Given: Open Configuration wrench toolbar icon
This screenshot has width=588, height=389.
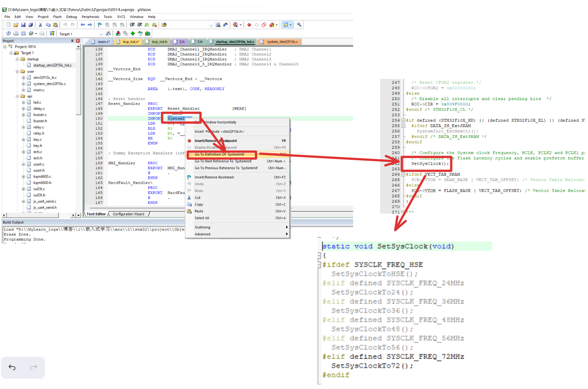Looking at the screenshot, I should coord(299,25).
